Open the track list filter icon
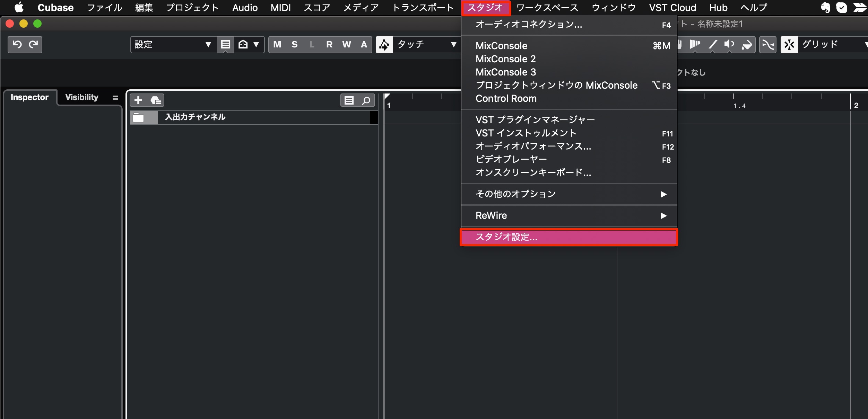Screen dimensions: 868x419 coord(349,100)
